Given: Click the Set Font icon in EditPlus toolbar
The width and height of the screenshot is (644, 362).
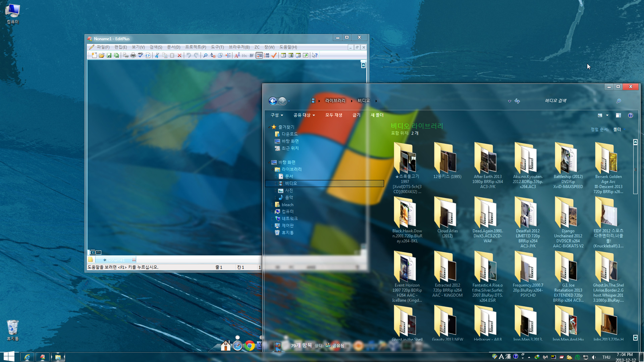Looking at the screenshot, I should 237,55.
